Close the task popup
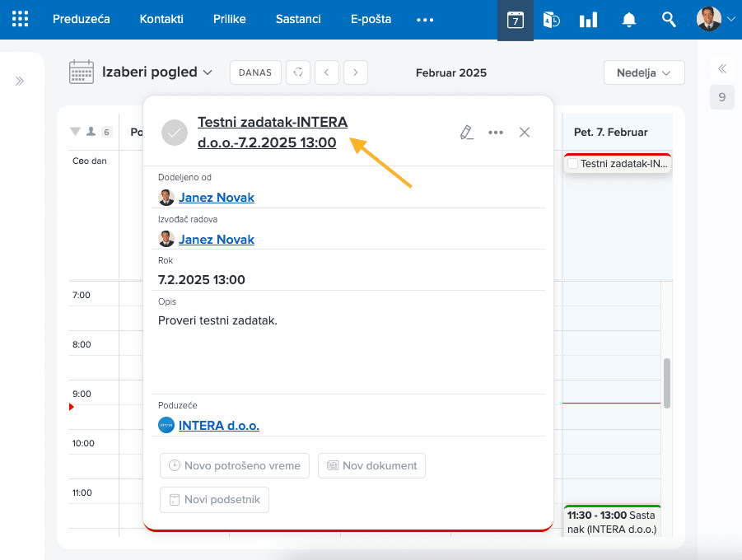This screenshot has width=742, height=560. pyautogui.click(x=525, y=132)
